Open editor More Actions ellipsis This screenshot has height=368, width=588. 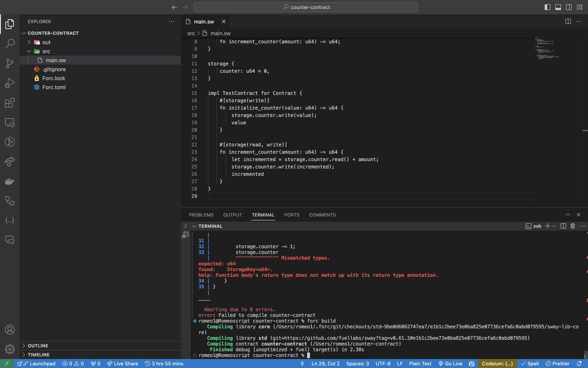pos(579,21)
